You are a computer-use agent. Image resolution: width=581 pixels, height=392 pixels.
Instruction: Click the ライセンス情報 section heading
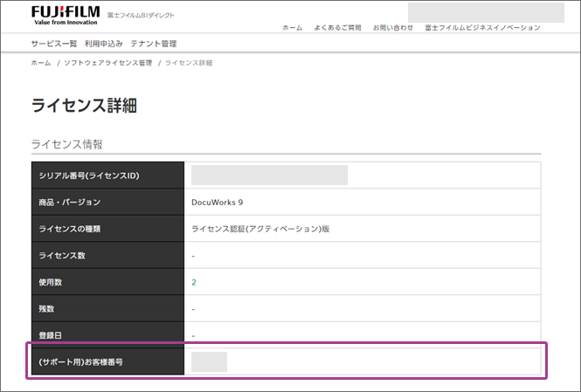click(66, 144)
